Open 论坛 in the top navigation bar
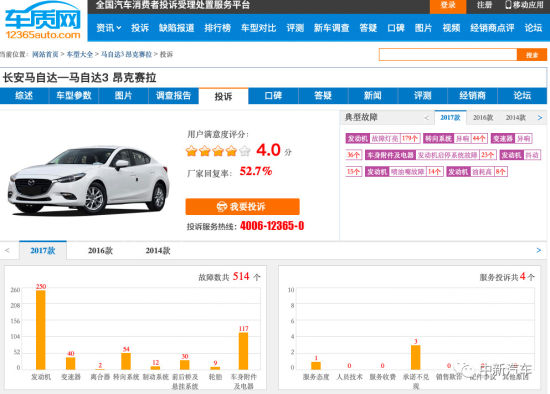The width and height of the screenshot is (550, 394). tap(533, 28)
